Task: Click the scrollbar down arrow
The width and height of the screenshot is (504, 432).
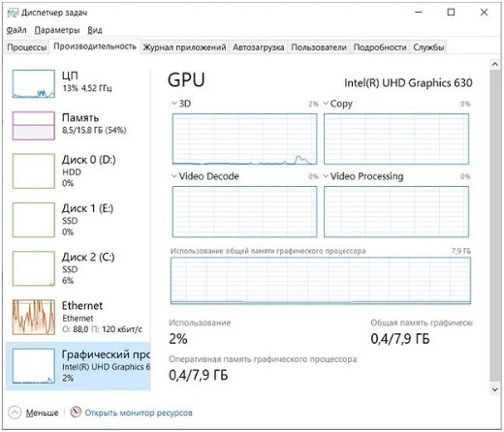Action: tap(494, 389)
